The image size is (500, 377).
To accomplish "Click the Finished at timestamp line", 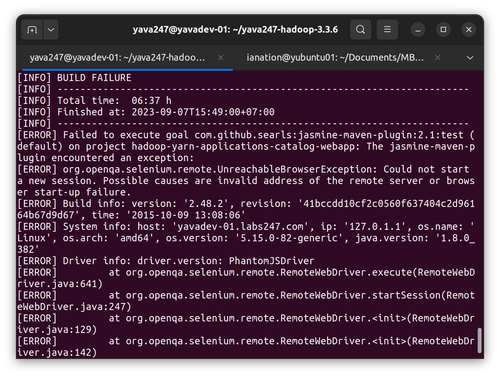I will point(146,112).
